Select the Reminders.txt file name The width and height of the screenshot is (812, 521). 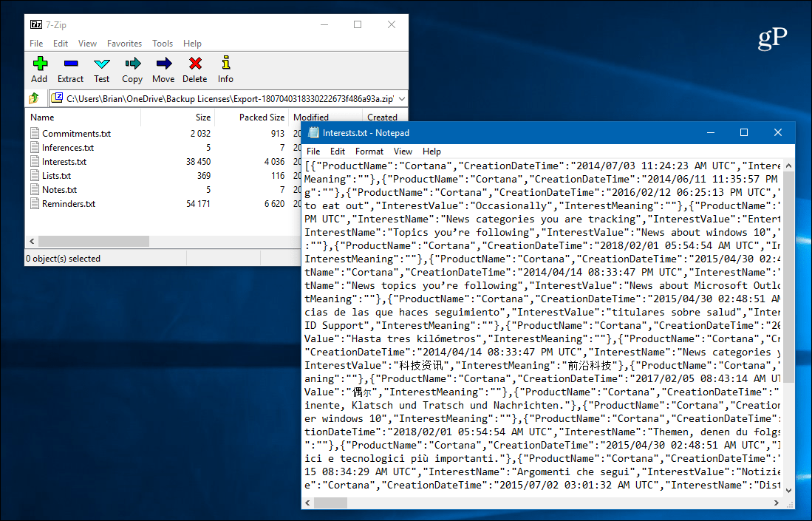point(69,203)
